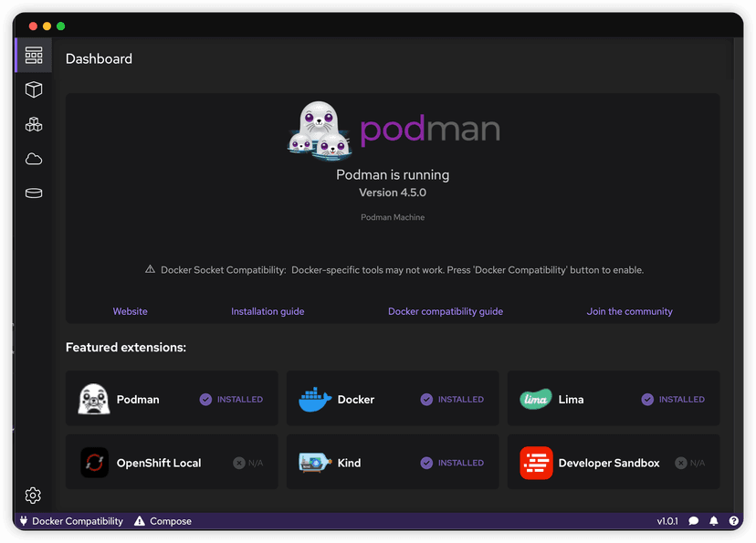Open the Pods view in the sidebar

pyautogui.click(x=34, y=124)
